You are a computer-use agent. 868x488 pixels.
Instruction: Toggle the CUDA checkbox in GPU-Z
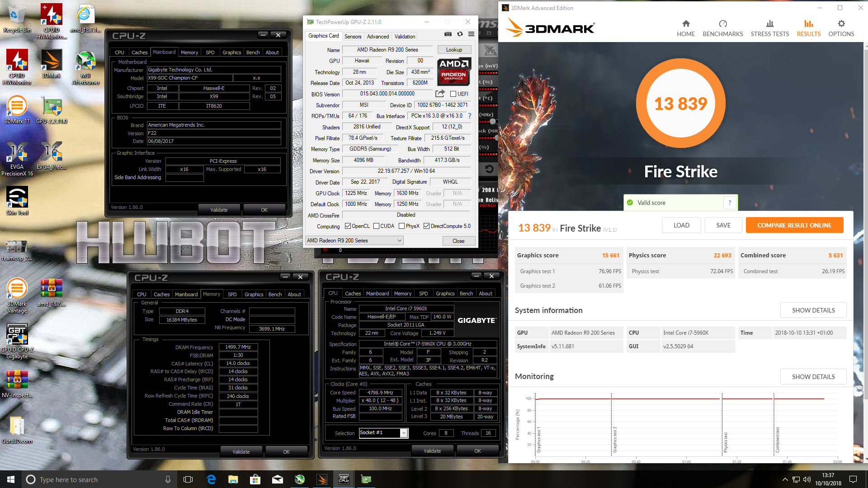tap(376, 226)
